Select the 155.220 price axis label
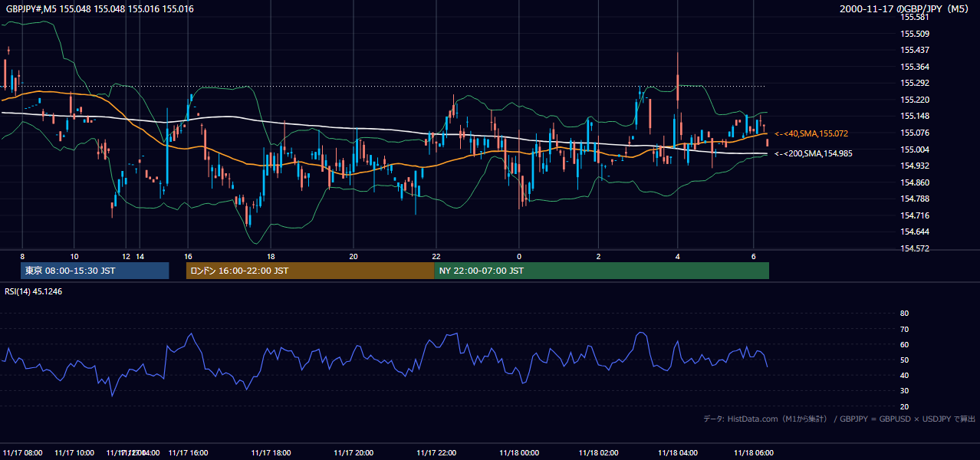This screenshot has width=980, height=460. pos(915,100)
